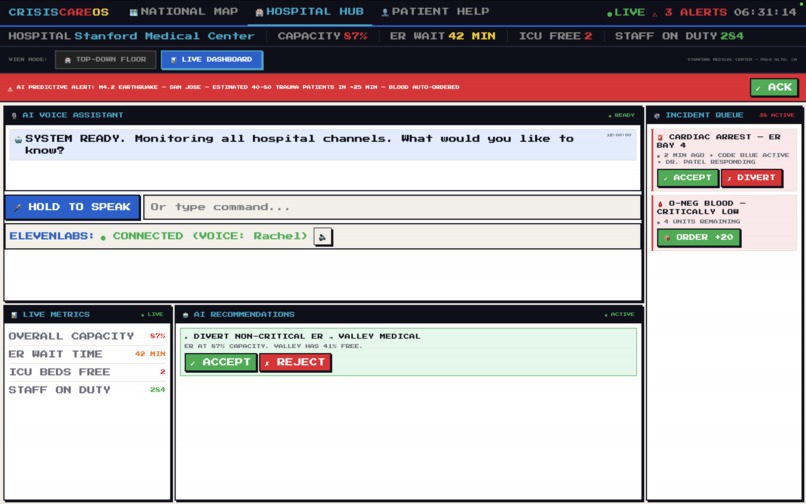Click speaker icon beside ElevenLabs voice Rachel

click(x=323, y=237)
